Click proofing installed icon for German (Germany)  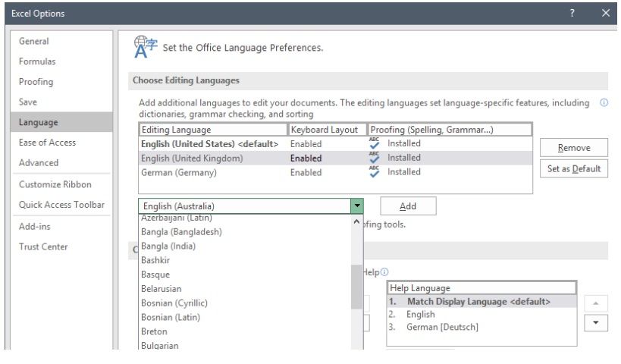375,172
